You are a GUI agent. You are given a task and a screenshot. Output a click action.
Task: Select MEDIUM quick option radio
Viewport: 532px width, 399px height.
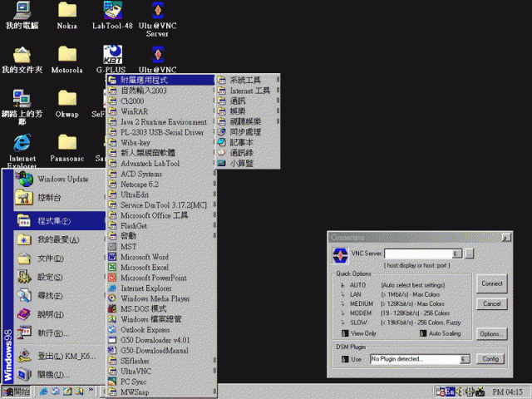click(x=342, y=303)
